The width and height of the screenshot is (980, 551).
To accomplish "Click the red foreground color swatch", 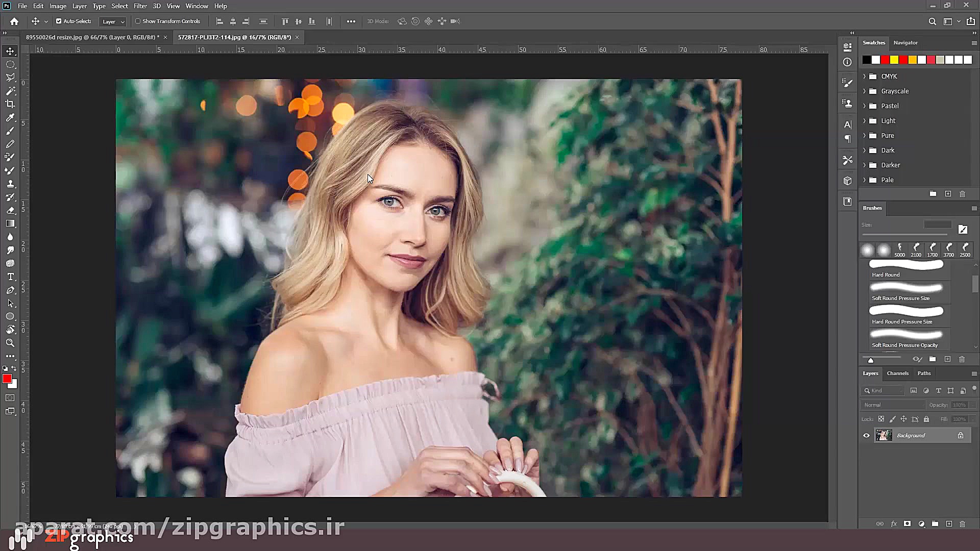I will [x=7, y=379].
